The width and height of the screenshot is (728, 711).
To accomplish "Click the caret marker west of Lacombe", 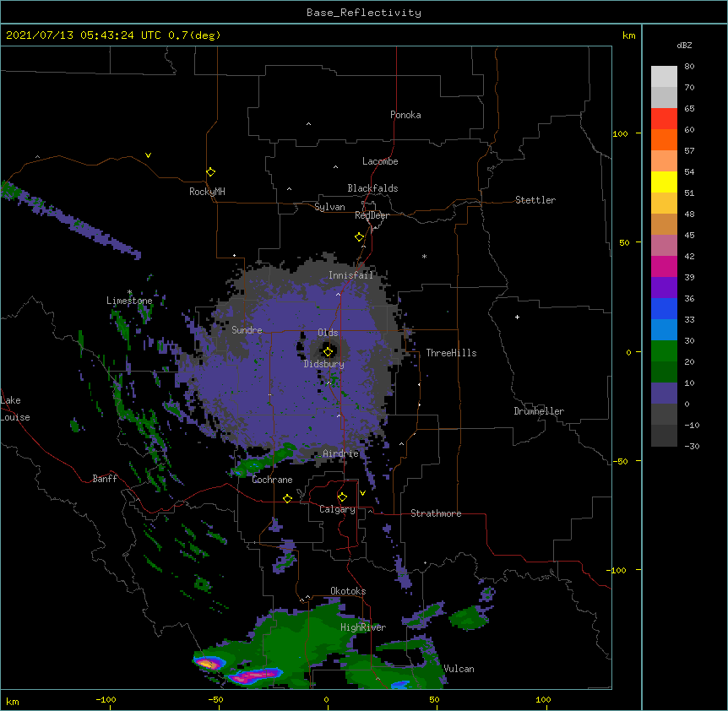I will [x=335, y=166].
